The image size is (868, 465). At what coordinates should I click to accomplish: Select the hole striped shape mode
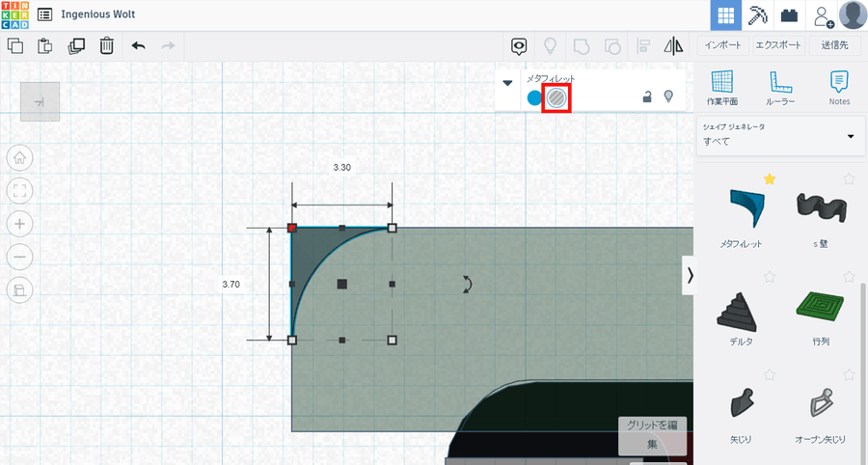(556, 97)
